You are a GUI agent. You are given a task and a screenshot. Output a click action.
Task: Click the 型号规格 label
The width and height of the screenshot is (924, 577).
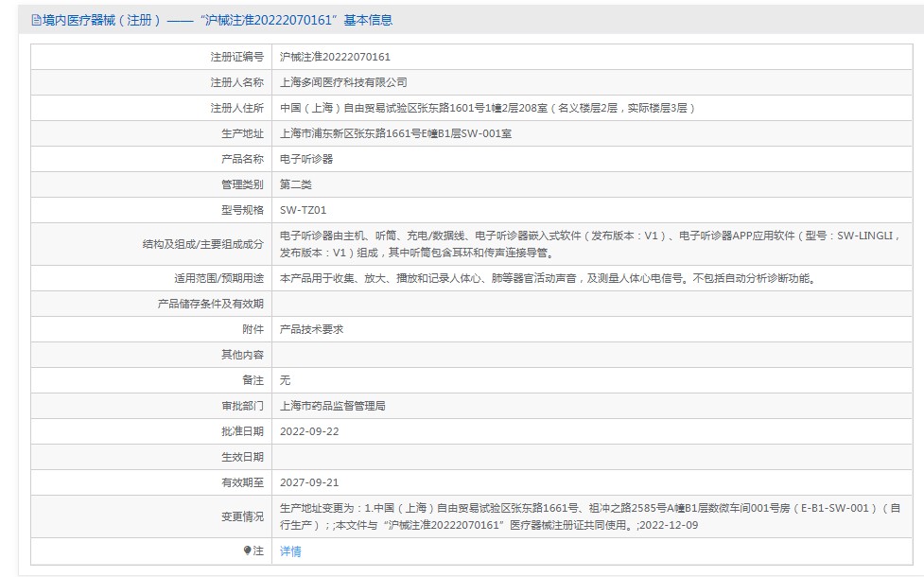[x=242, y=210]
